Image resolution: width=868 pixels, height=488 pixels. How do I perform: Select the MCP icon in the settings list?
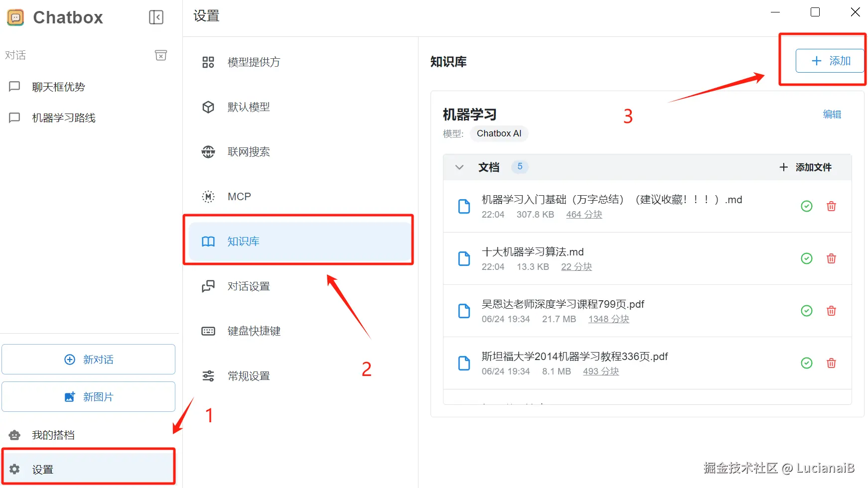coord(208,196)
